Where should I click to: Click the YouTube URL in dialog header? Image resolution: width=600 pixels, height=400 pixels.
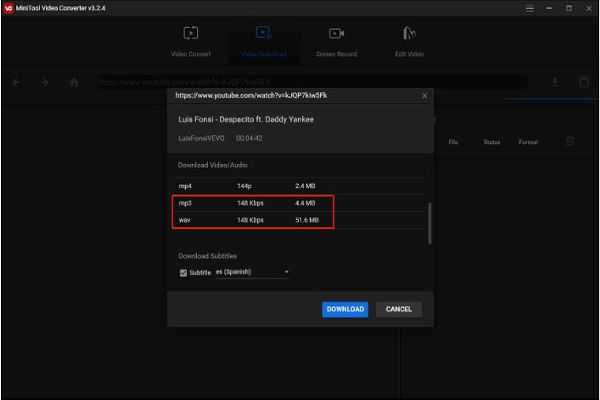tap(251, 95)
